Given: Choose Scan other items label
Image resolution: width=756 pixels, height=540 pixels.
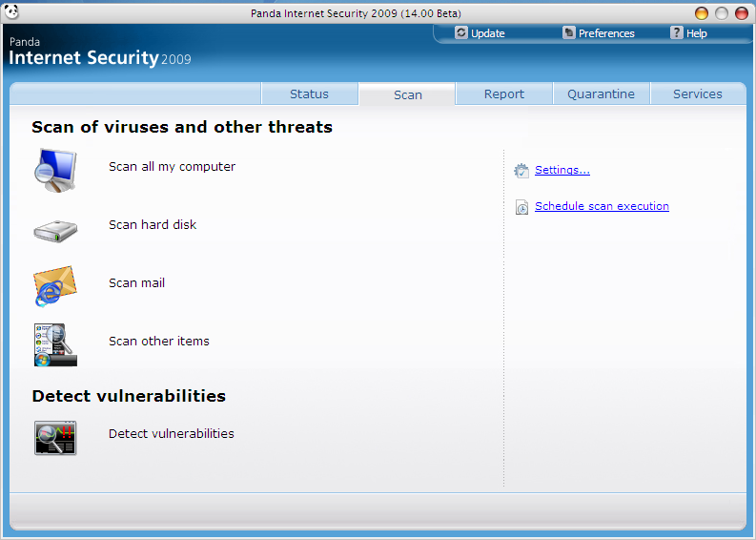Looking at the screenshot, I should point(158,342).
